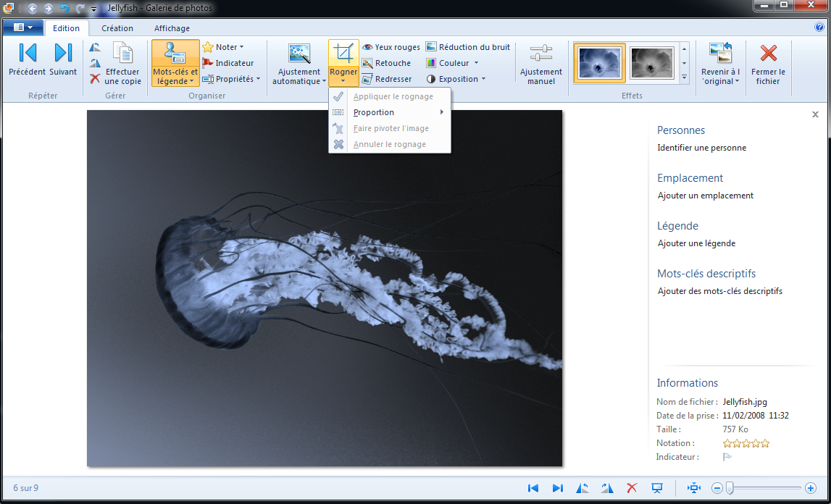This screenshot has width=831, height=504.
Task: Start slideshow from the bottom bar
Action: (656, 488)
